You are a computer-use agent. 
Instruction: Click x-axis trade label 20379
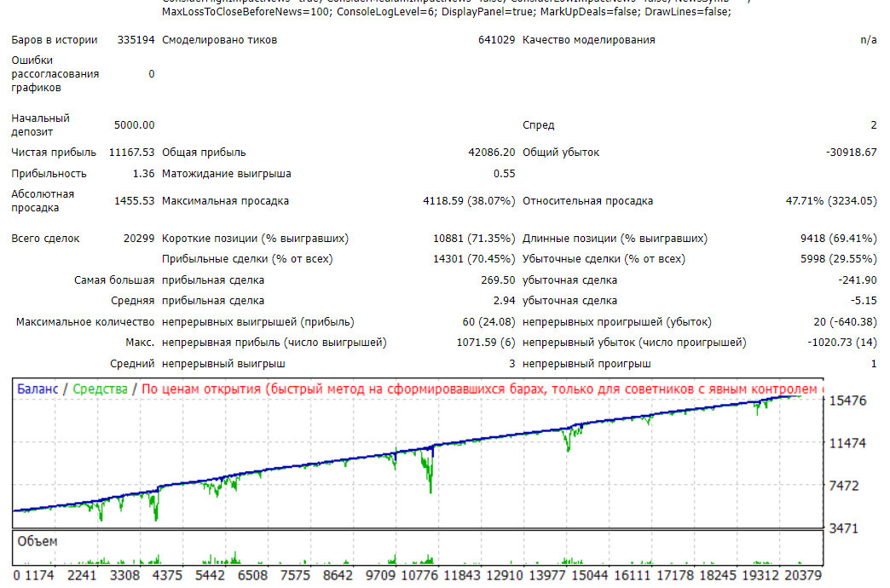(803, 575)
